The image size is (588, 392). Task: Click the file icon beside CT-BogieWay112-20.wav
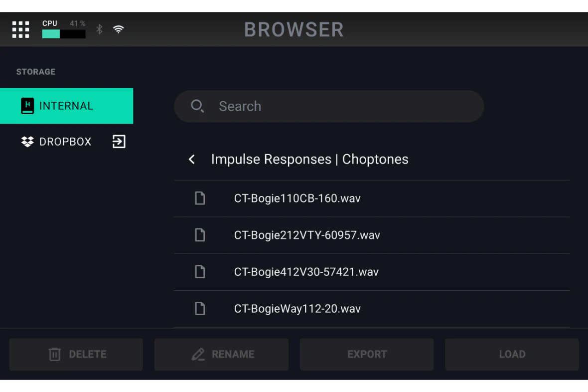click(x=200, y=309)
